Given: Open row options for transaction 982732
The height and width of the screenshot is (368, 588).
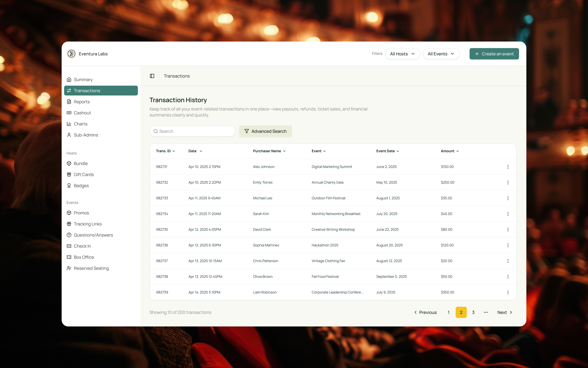Looking at the screenshot, I should pos(508,182).
